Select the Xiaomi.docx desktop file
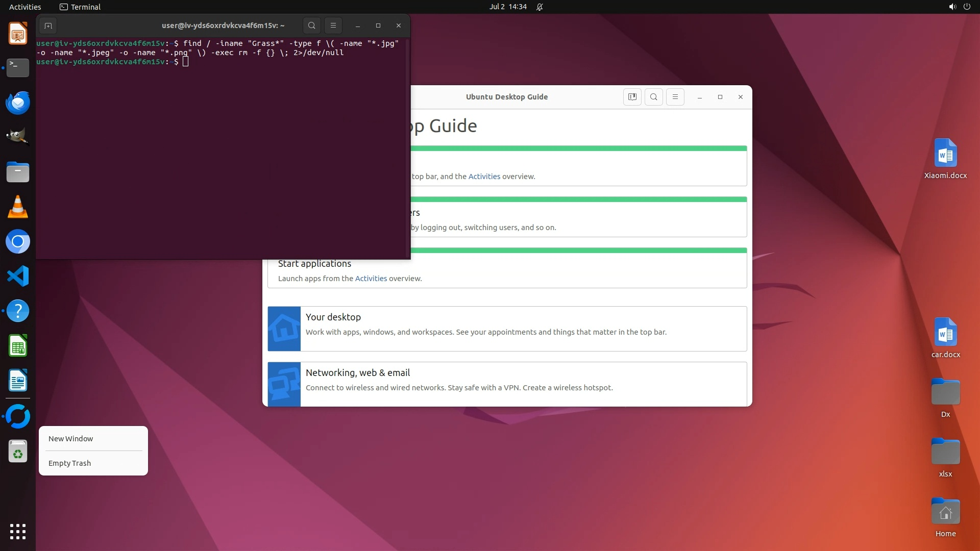 (x=945, y=159)
